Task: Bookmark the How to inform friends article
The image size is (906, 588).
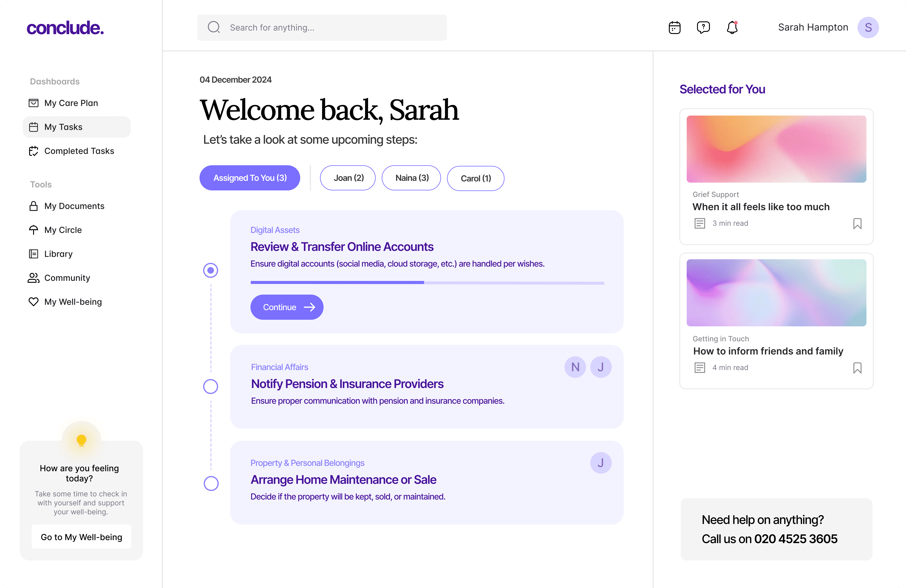Action: pos(857,368)
